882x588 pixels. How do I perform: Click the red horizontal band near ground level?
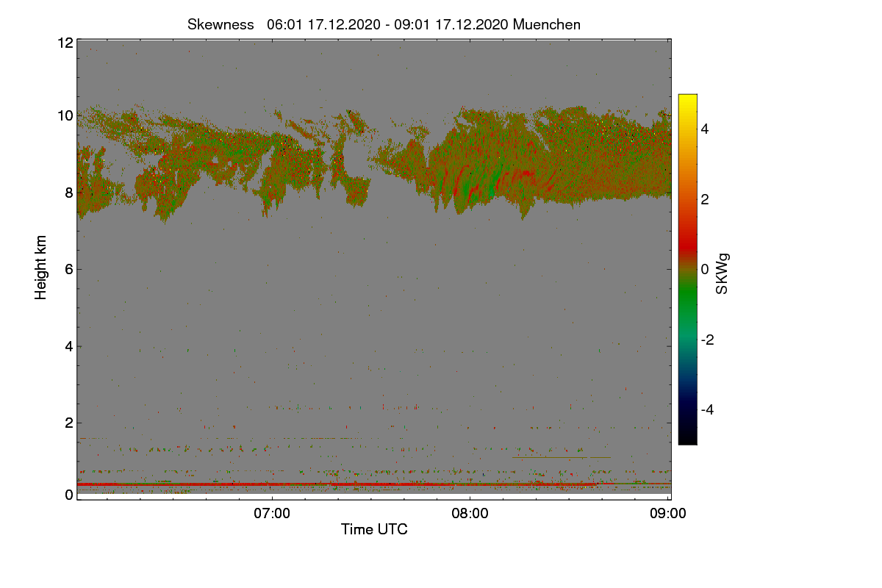pyautogui.click(x=373, y=484)
